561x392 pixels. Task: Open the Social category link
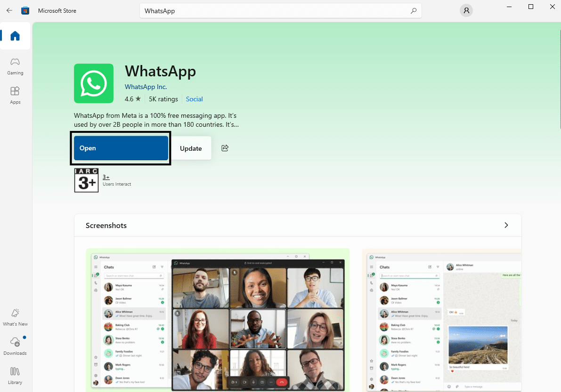tap(194, 99)
